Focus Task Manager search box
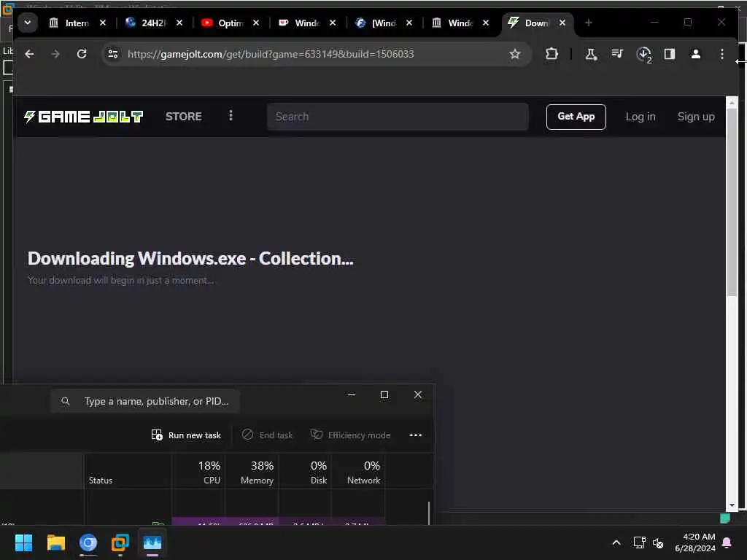 coord(145,402)
